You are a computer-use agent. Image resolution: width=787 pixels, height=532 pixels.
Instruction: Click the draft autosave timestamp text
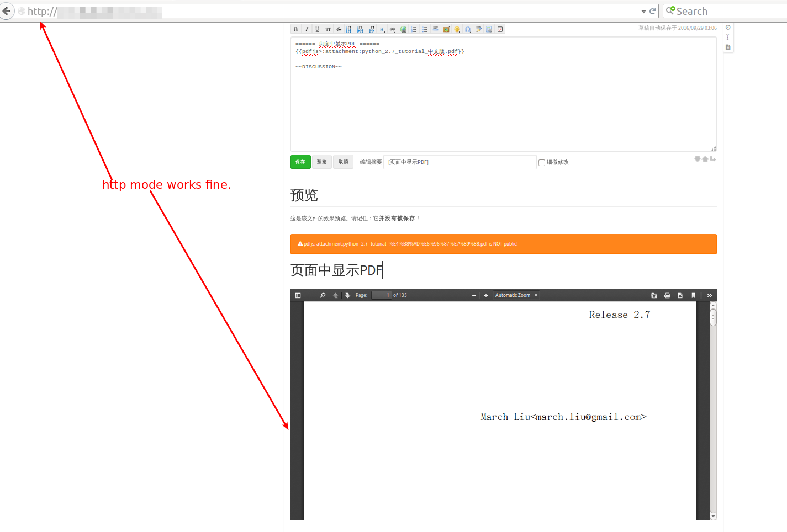click(x=678, y=28)
